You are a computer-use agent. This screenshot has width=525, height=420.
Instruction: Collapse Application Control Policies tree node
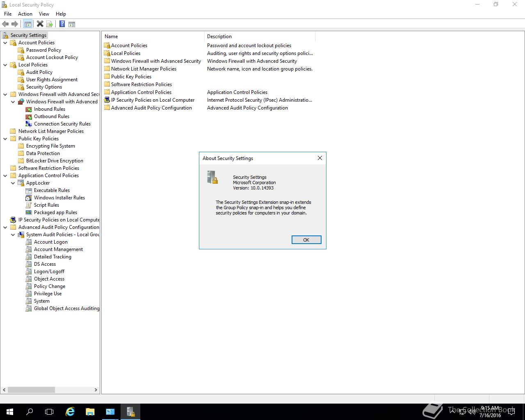point(5,176)
